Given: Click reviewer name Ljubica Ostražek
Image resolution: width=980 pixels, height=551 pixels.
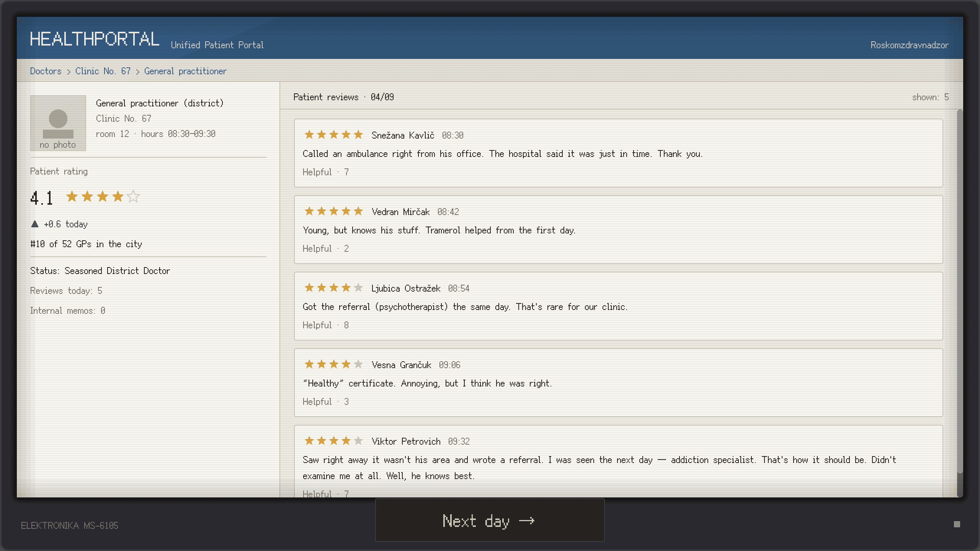Looking at the screenshot, I should coord(406,289).
